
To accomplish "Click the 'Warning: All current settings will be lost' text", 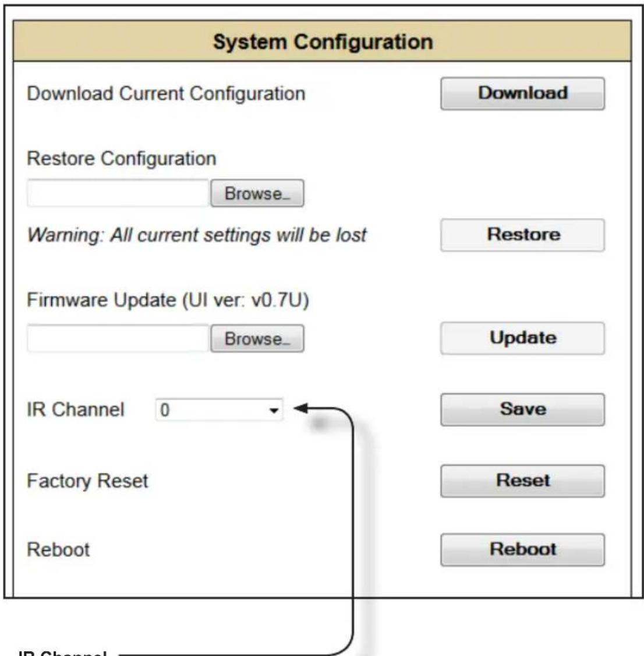I will (x=197, y=235).
